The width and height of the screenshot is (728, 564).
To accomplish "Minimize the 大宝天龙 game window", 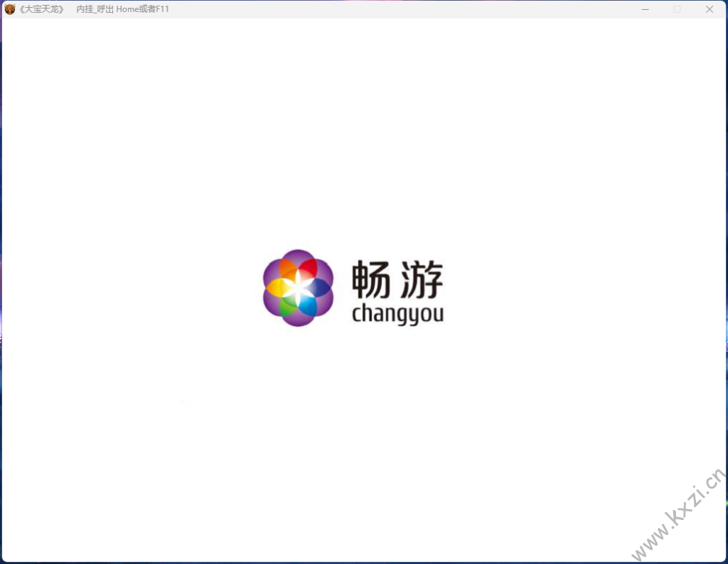I will click(x=645, y=9).
